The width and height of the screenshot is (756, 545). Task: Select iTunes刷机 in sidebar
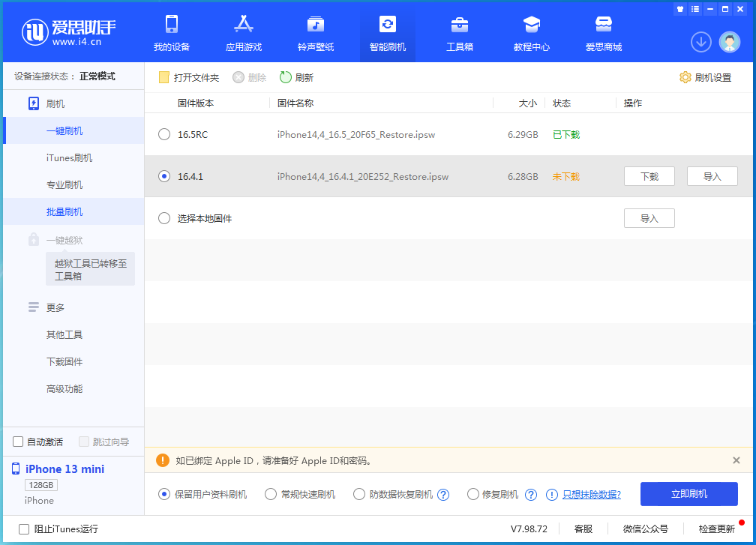73,157
